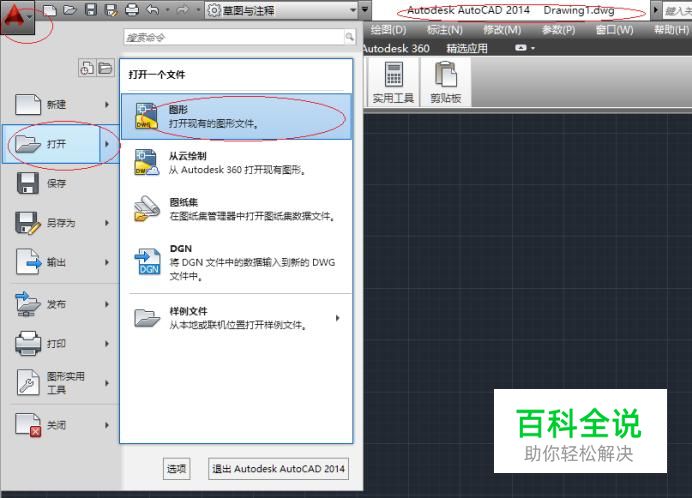Click Save diskette icon in quick access toolbar
This screenshot has height=498, width=692.
90,10
